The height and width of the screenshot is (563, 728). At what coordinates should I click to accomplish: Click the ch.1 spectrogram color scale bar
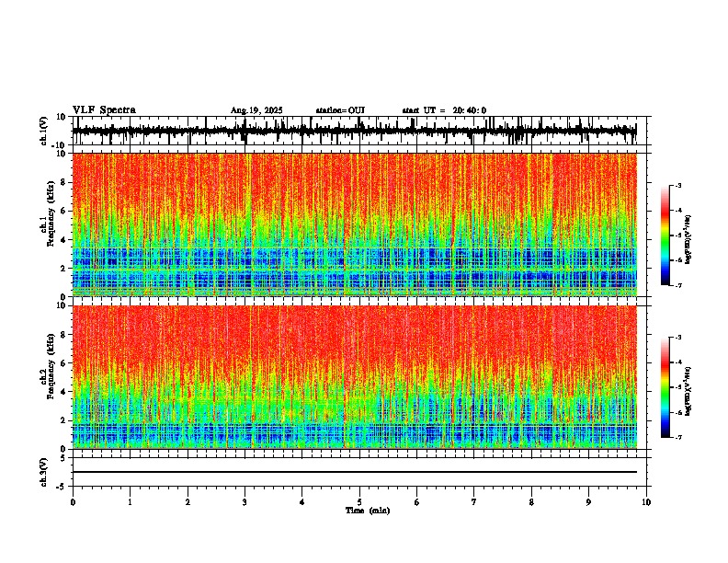[665, 236]
